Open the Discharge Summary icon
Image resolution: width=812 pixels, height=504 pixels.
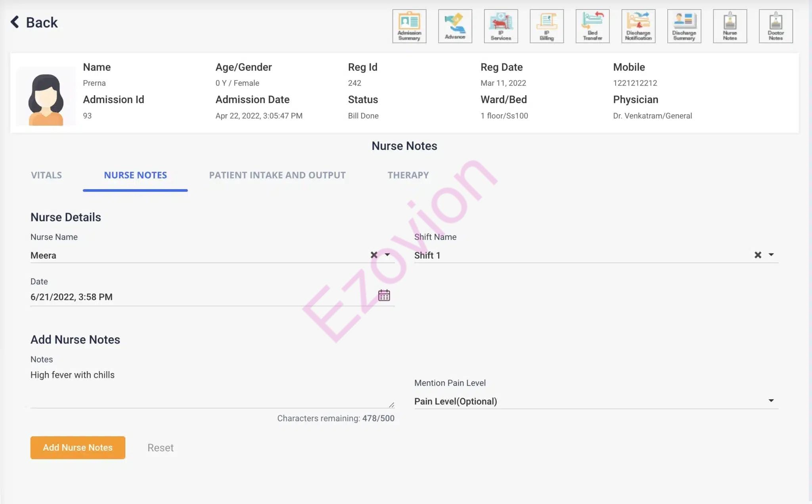(684, 26)
